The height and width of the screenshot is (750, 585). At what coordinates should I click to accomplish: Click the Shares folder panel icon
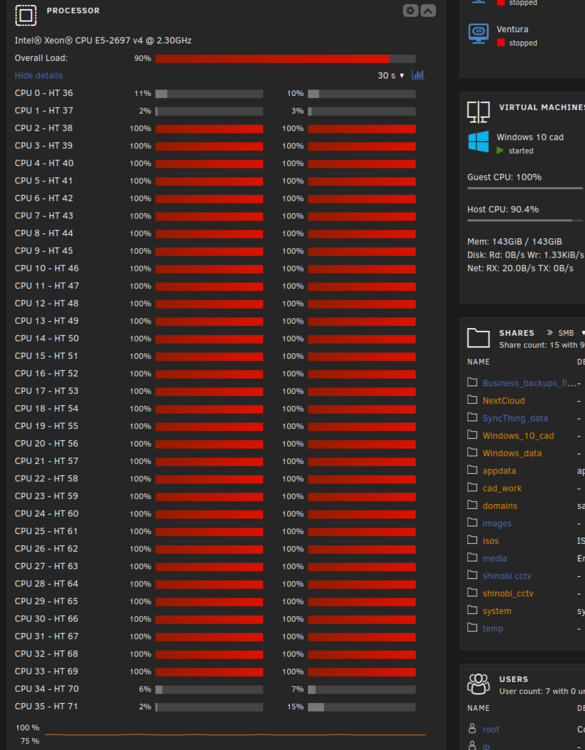coord(478,338)
